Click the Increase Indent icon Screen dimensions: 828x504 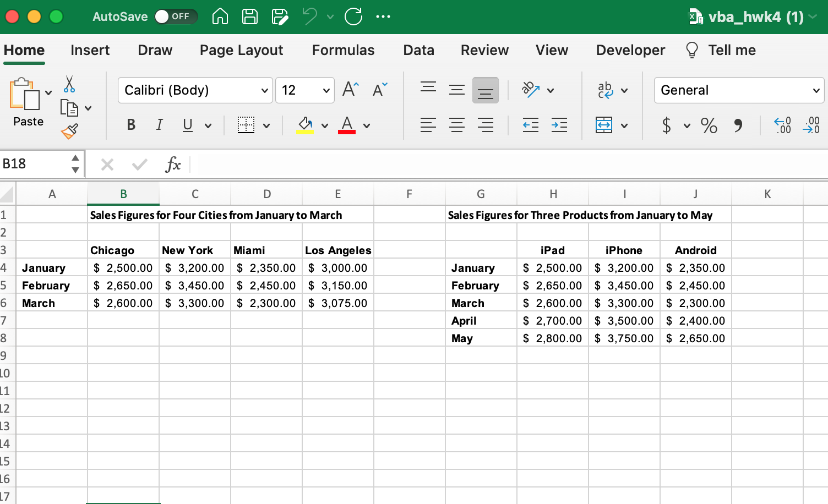pos(559,125)
